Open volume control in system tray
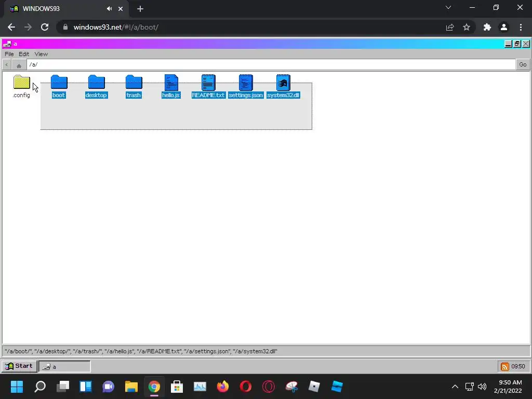This screenshot has width=532, height=399. point(482,387)
